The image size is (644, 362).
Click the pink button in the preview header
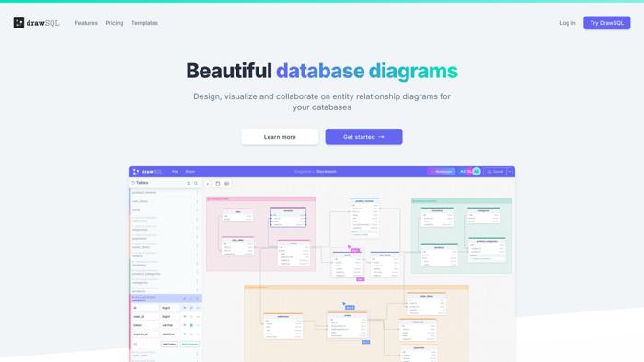coord(441,172)
